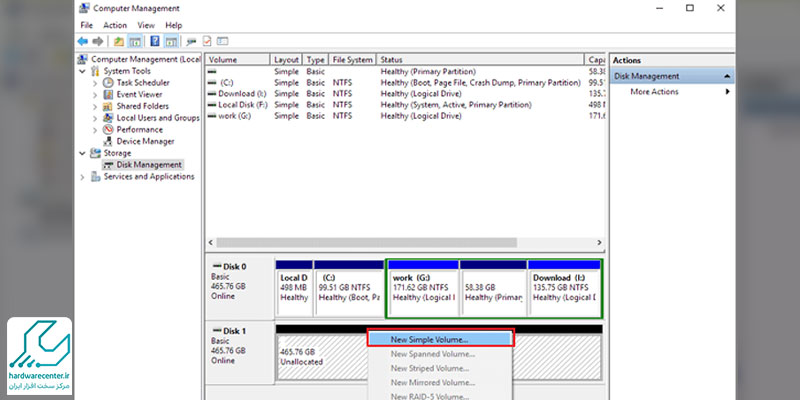
Task: Sort by the Layout column header
Action: click(286, 60)
